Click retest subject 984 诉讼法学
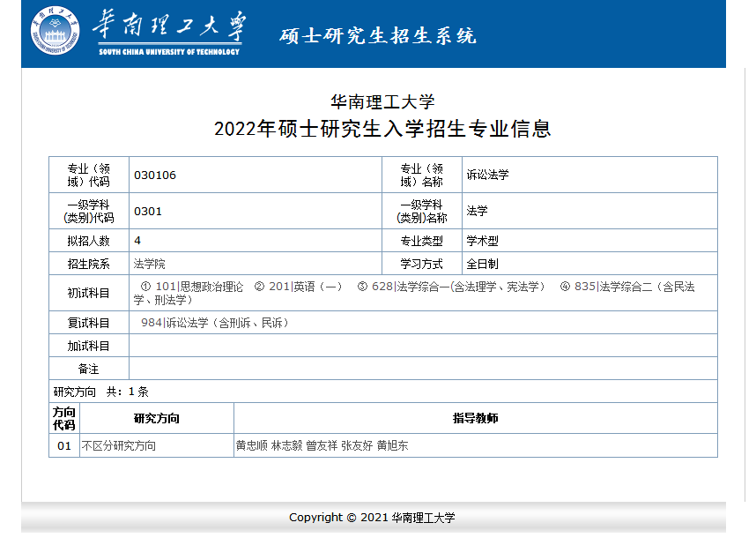This screenshot has height=560, width=756. point(214,323)
